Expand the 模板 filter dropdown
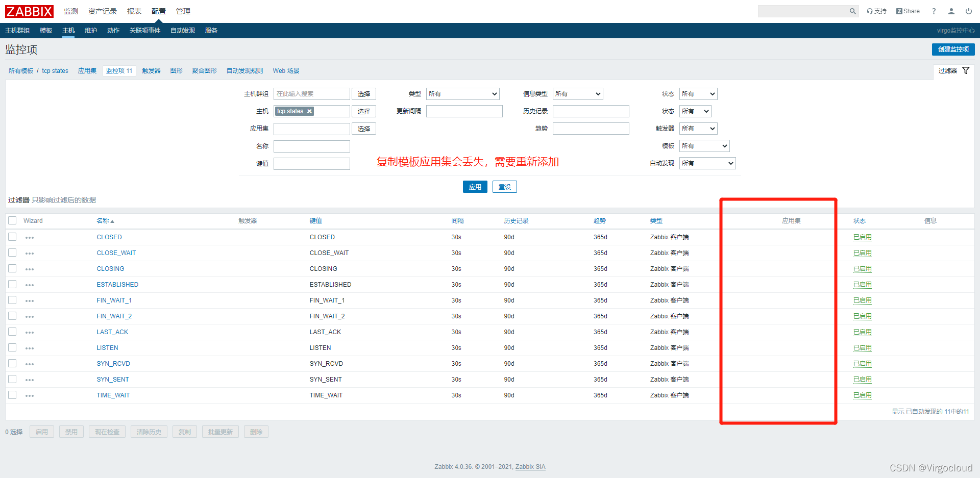Viewport: 980px width, 478px height. coord(704,146)
